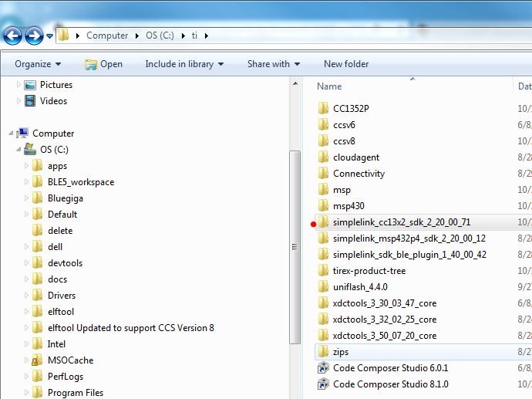Select the msp folder
Viewport: 532px width, 399px height.
(x=342, y=190)
